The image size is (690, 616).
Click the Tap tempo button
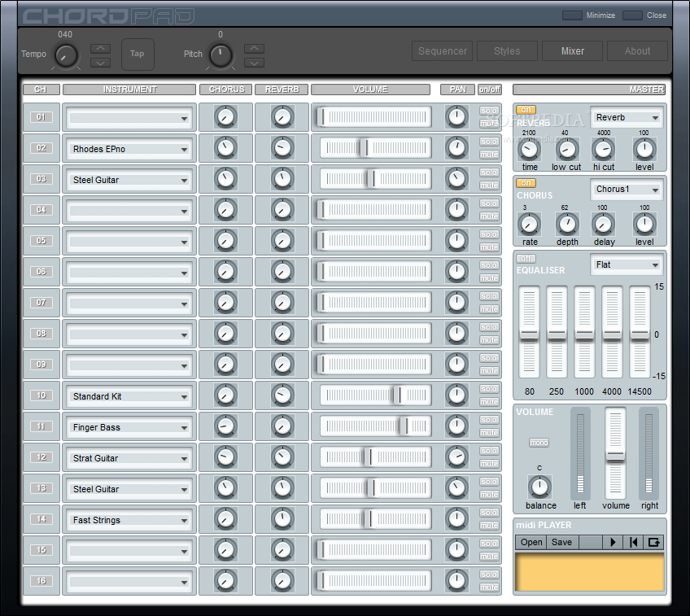138,55
